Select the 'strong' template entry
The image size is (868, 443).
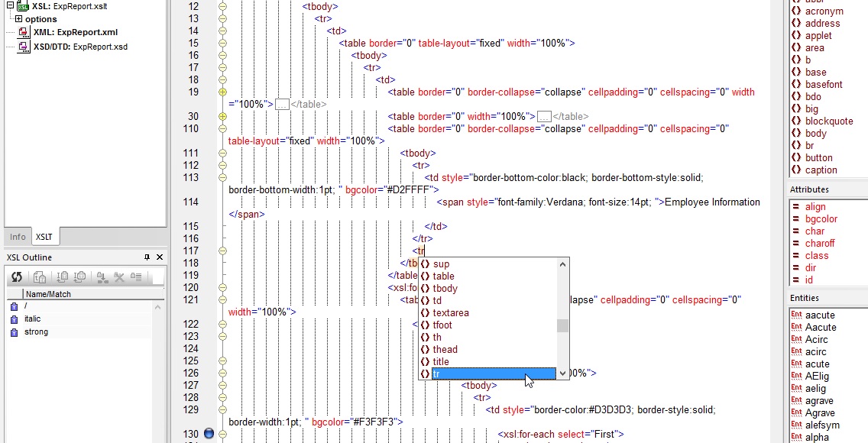coord(36,332)
